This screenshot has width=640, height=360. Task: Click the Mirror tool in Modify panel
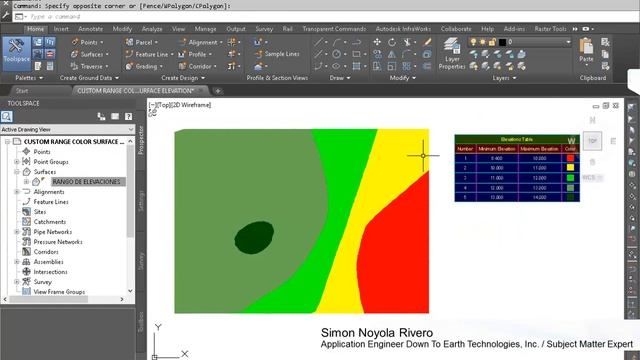point(392,54)
